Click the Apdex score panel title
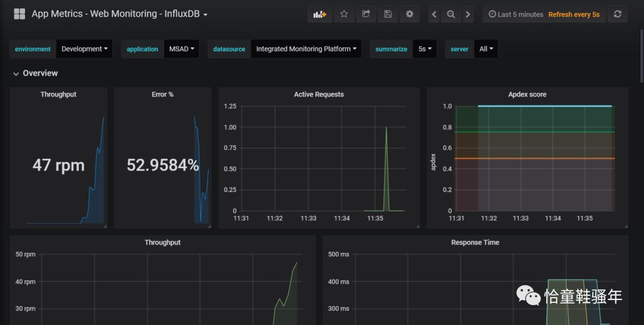644x325 pixels. (527, 94)
